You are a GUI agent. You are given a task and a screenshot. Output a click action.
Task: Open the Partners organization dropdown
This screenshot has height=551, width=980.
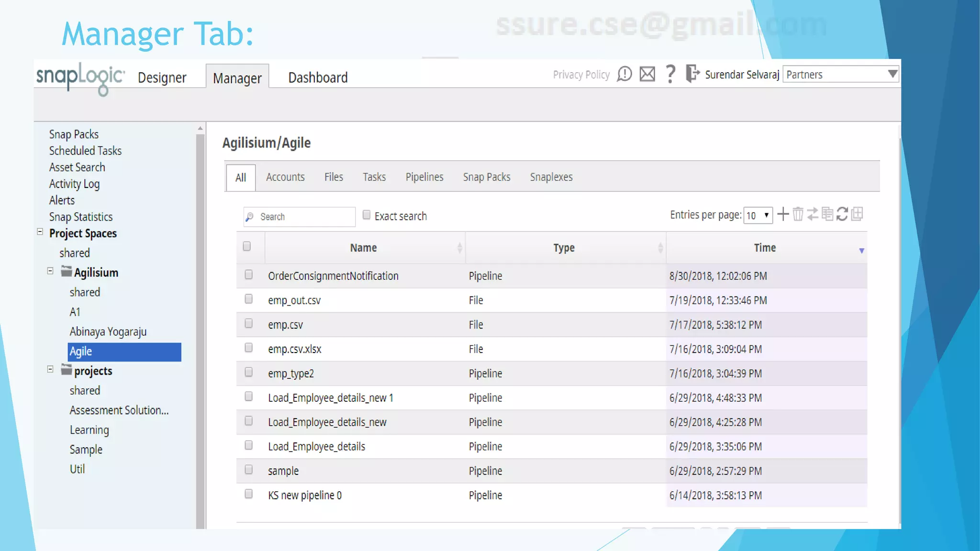[x=841, y=74]
